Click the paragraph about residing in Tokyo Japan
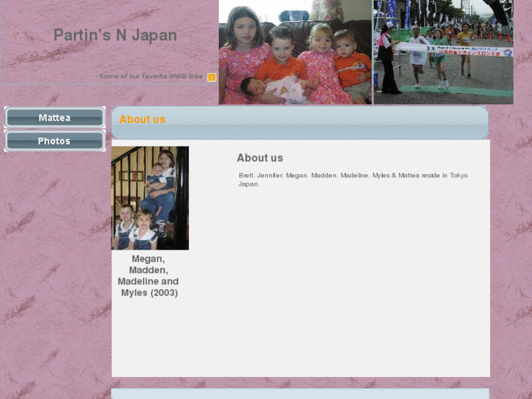The image size is (532, 399). pyautogui.click(x=353, y=179)
